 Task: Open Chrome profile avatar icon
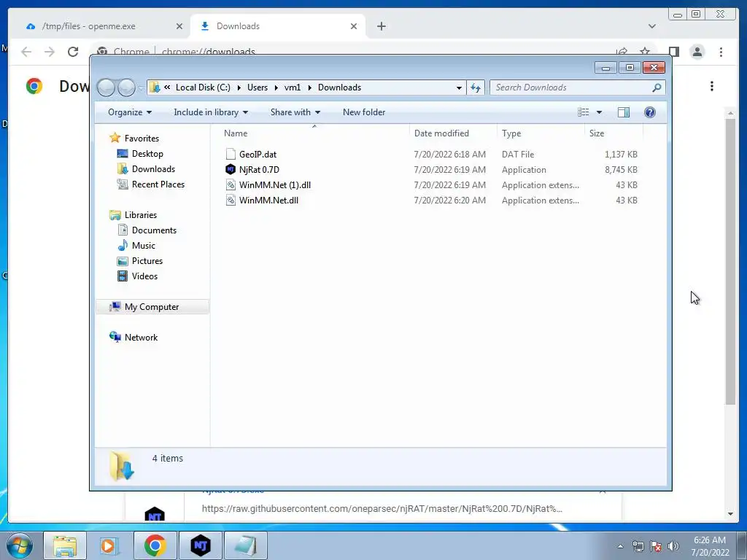click(697, 52)
